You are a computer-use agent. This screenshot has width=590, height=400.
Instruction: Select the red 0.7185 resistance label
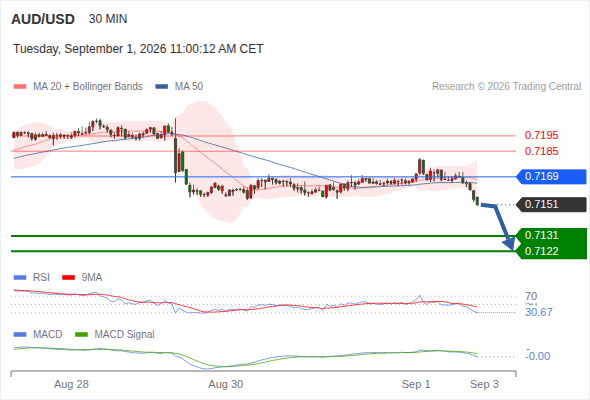(x=541, y=151)
